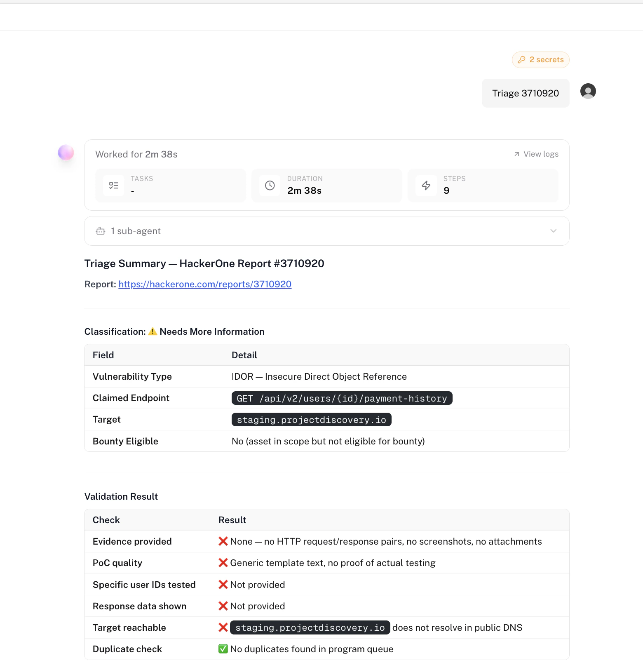643x672 pixels.
Task: Click red X in Response data shown row
Action: coord(223,606)
